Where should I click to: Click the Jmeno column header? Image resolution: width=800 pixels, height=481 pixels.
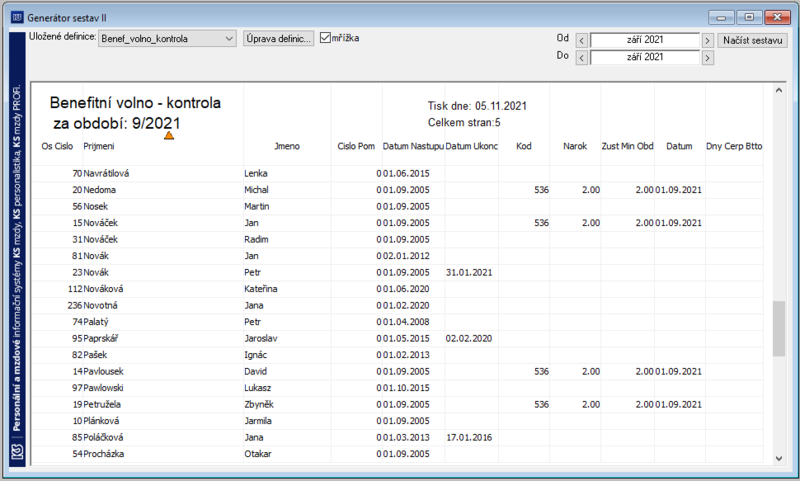coord(287,146)
